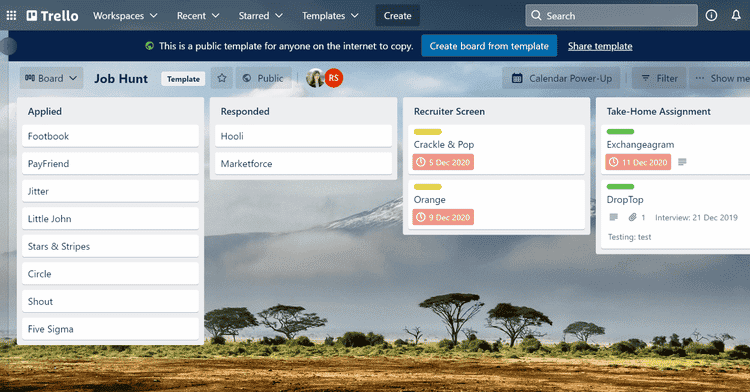Open the Show menu ellipsis
Screen dimensions: 750x392
700,78
